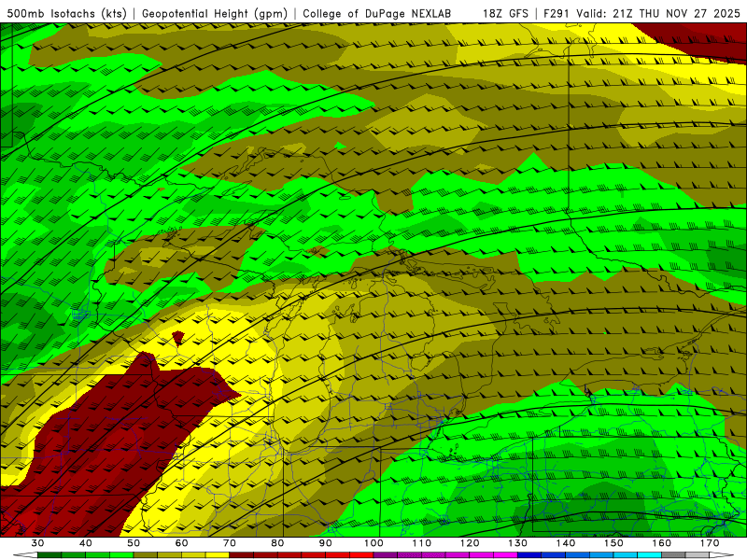Click the 60 label on the color scale
The width and height of the screenshot is (747, 560).
pos(181,543)
